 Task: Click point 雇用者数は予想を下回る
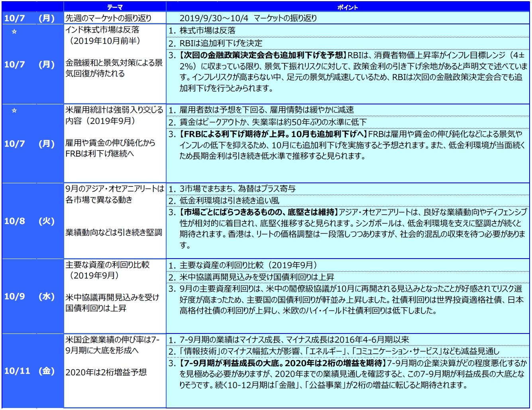click(x=266, y=110)
